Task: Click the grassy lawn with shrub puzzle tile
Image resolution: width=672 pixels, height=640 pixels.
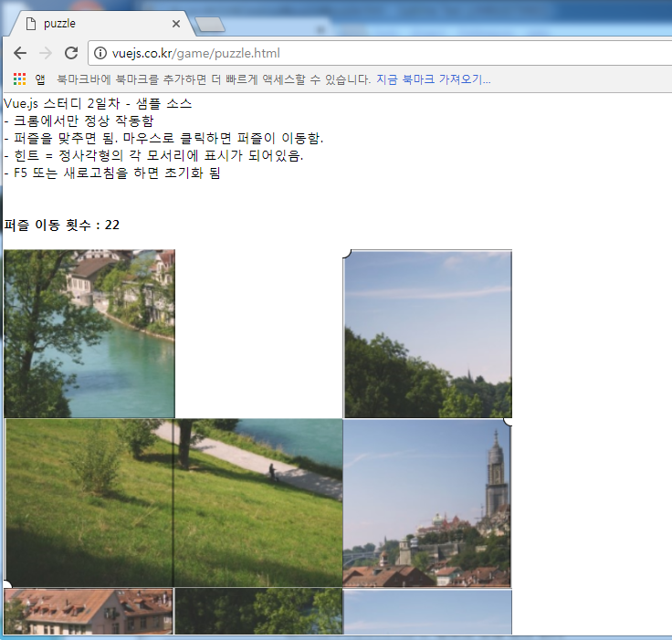Action: click(x=89, y=502)
